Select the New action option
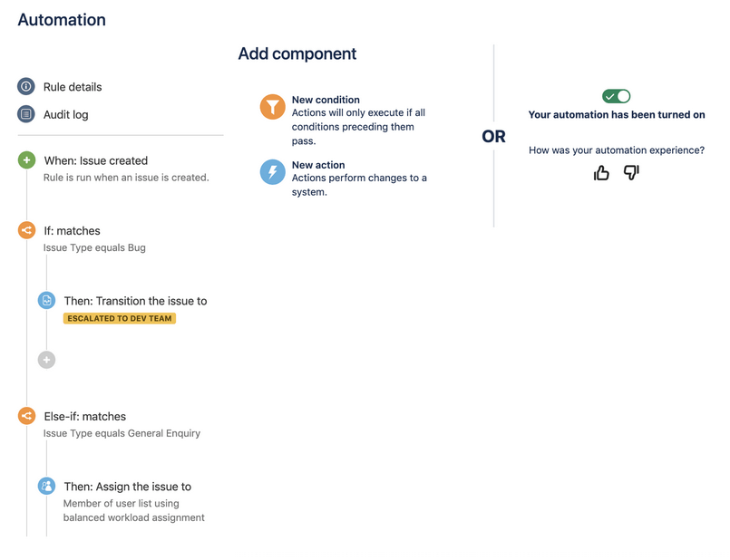The image size is (730, 560). (317, 165)
